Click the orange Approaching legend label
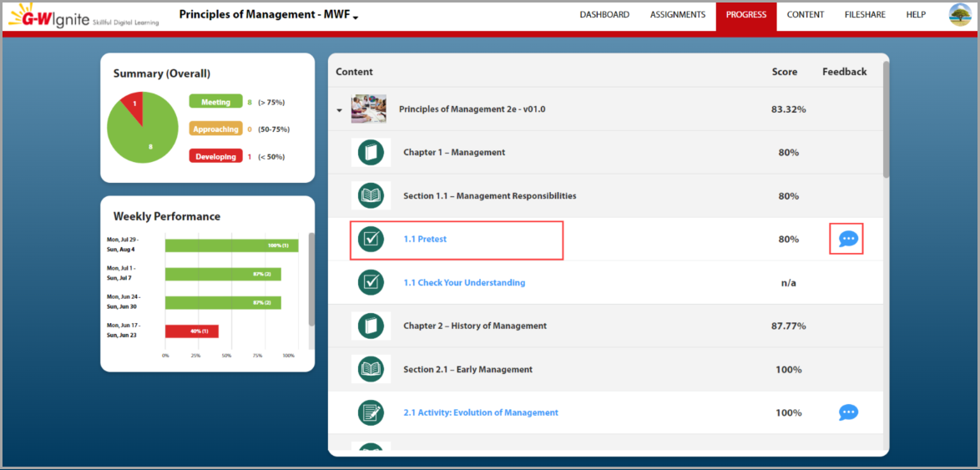Image resolution: width=980 pixels, height=470 pixels. pos(215,129)
